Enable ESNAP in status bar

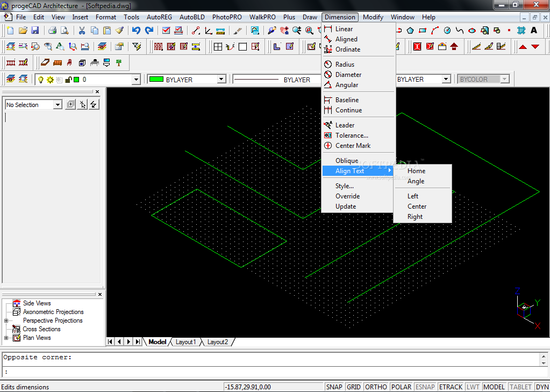coord(425,387)
